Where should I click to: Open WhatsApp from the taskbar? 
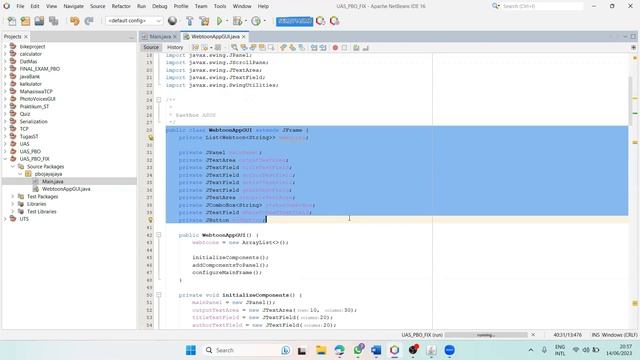(358, 350)
